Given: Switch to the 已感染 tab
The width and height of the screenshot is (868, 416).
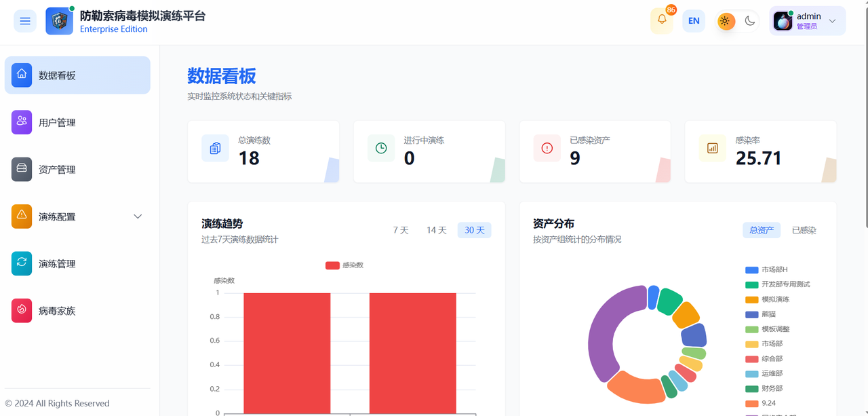Looking at the screenshot, I should pyautogui.click(x=804, y=230).
